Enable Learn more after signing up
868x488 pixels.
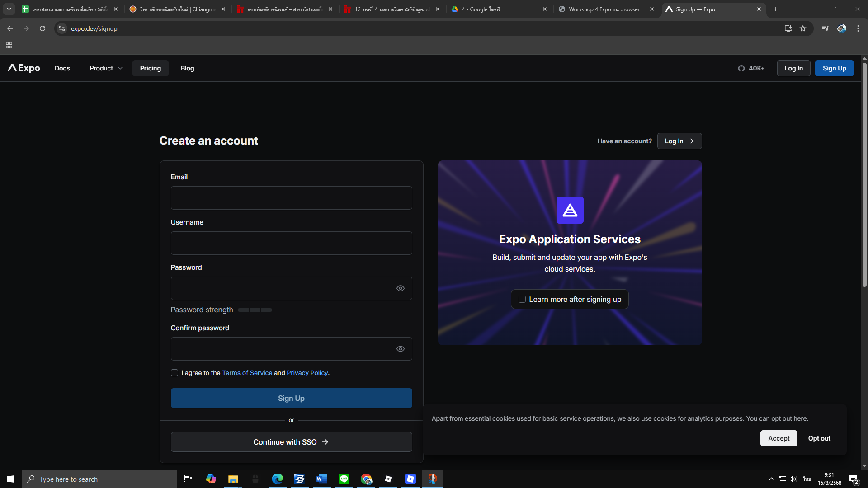(x=522, y=299)
